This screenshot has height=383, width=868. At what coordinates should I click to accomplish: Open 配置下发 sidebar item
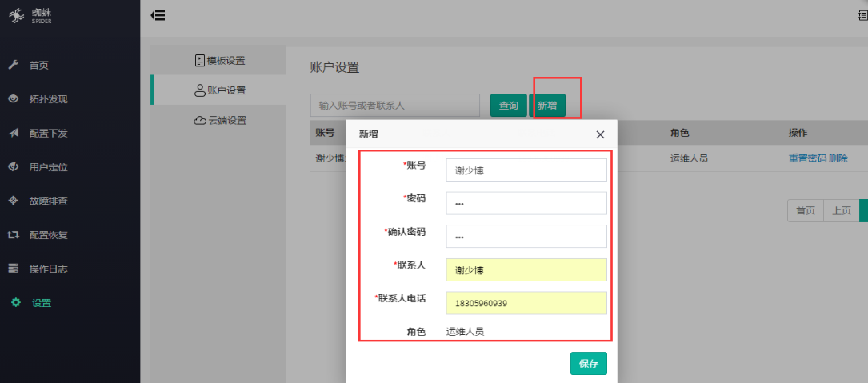(x=48, y=134)
